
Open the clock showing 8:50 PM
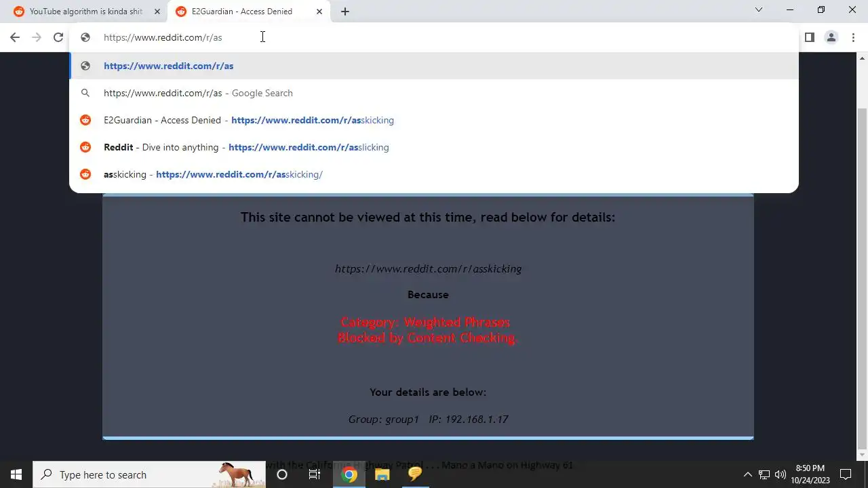click(810, 474)
